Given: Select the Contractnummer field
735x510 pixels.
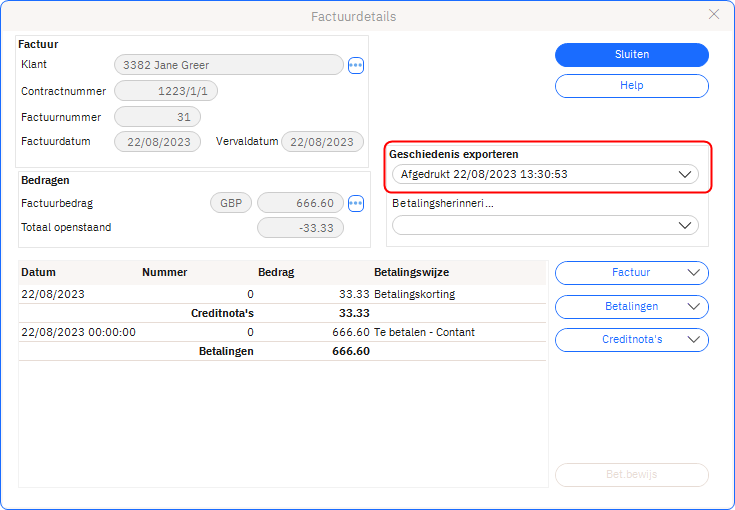Looking at the screenshot, I should [166, 91].
